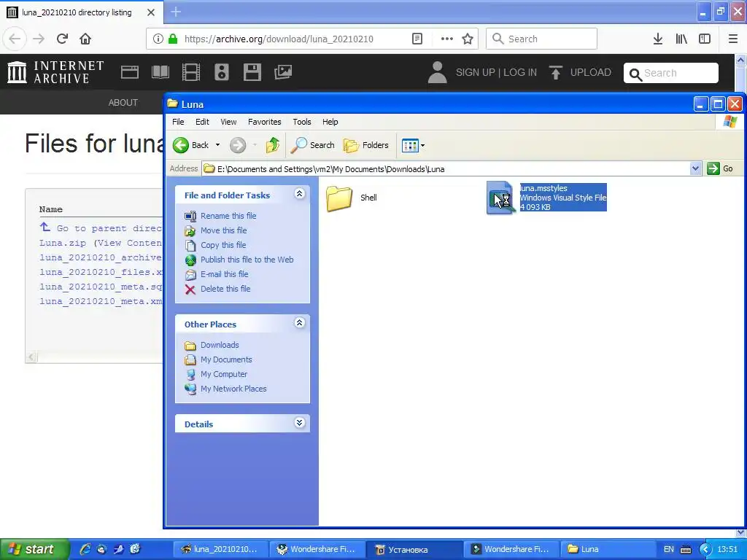Click ABOUT in the archive navigation

tap(123, 102)
